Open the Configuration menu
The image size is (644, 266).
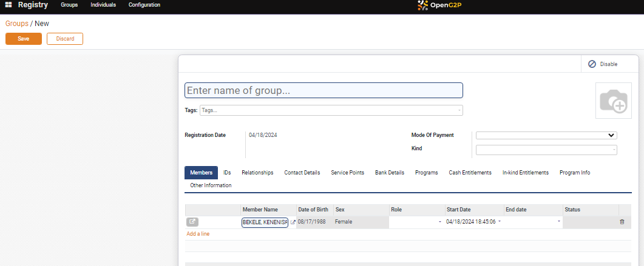tap(144, 5)
